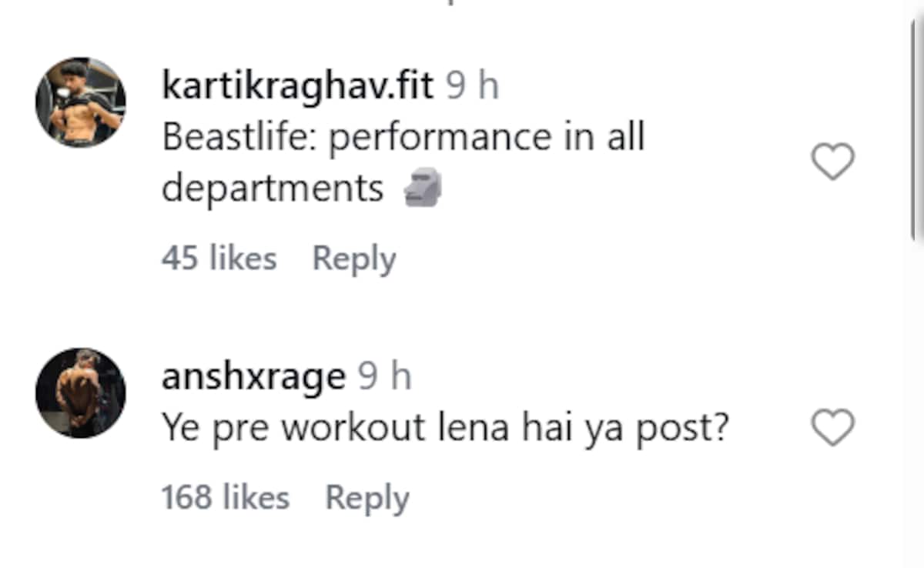
Task: Like the kartikraghav.fit comment with the heart
Action: (833, 162)
